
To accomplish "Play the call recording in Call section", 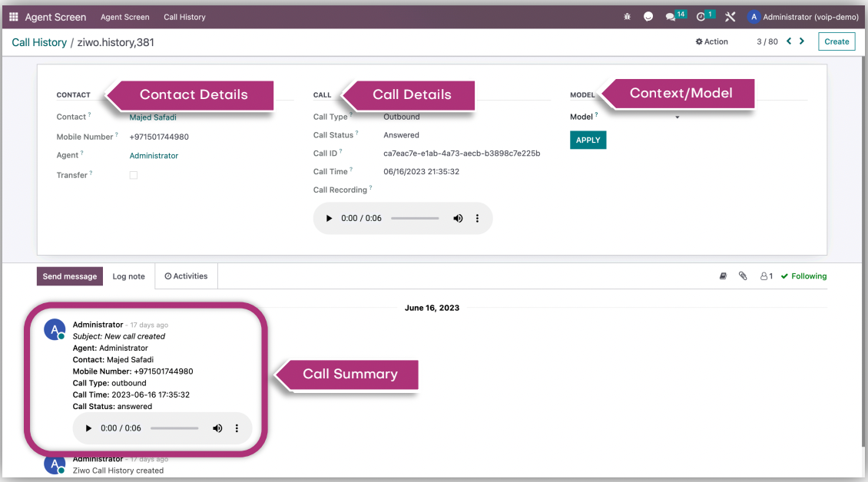I will click(329, 218).
